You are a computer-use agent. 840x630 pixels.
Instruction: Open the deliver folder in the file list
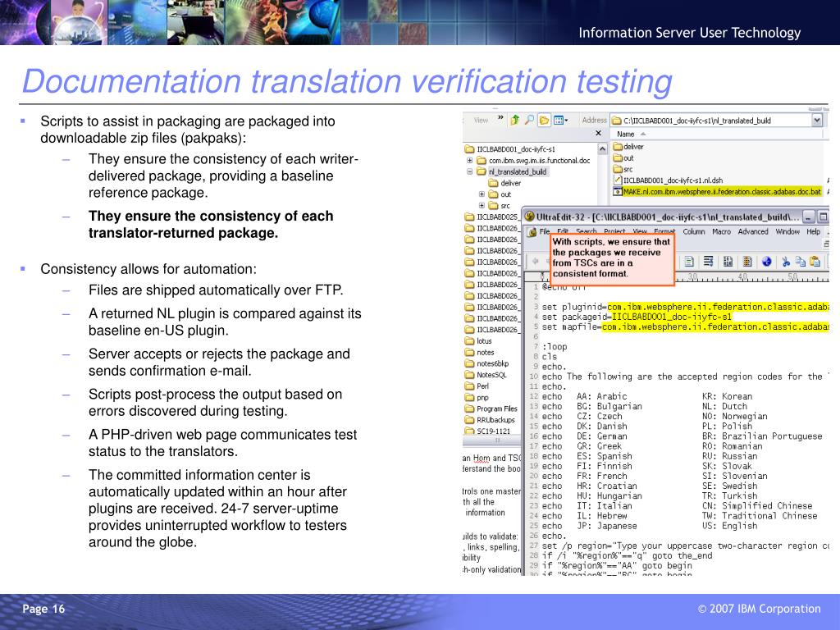628,146
